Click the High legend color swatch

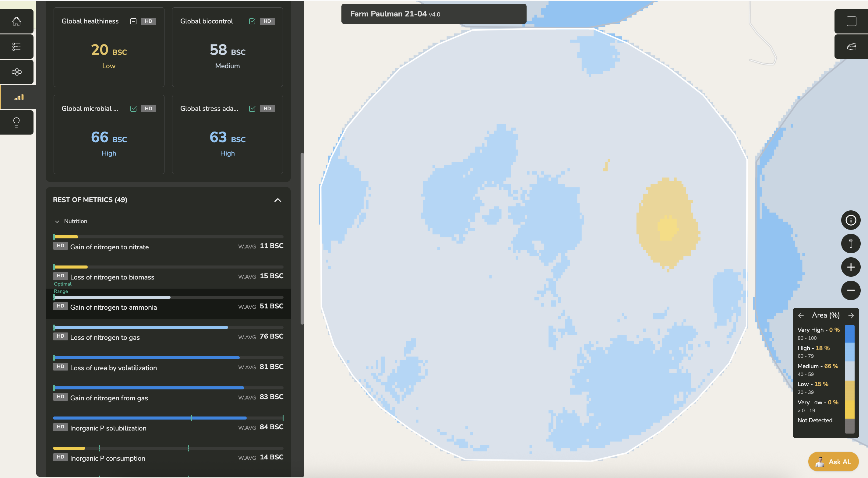pyautogui.click(x=849, y=352)
